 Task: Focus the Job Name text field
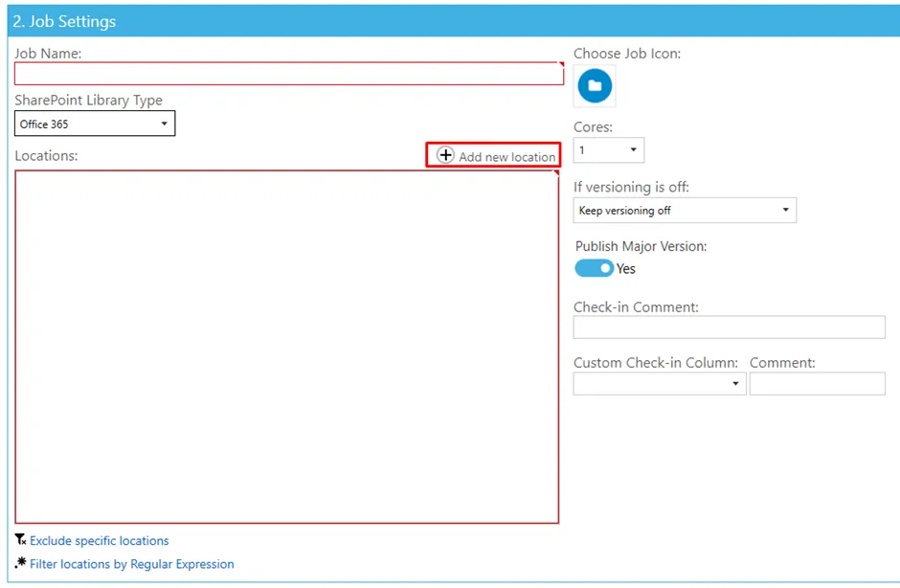tap(287, 74)
